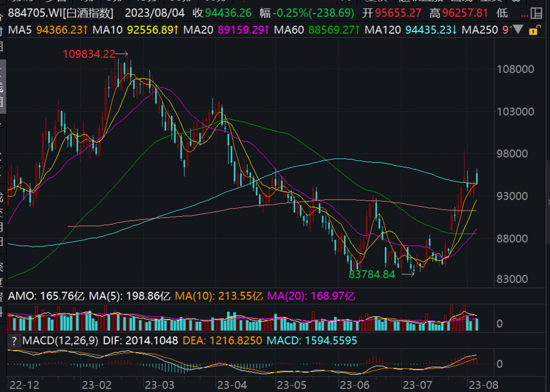The image size is (550, 392).
Task: Click the MA60 moving average label
Action: [x=288, y=29]
